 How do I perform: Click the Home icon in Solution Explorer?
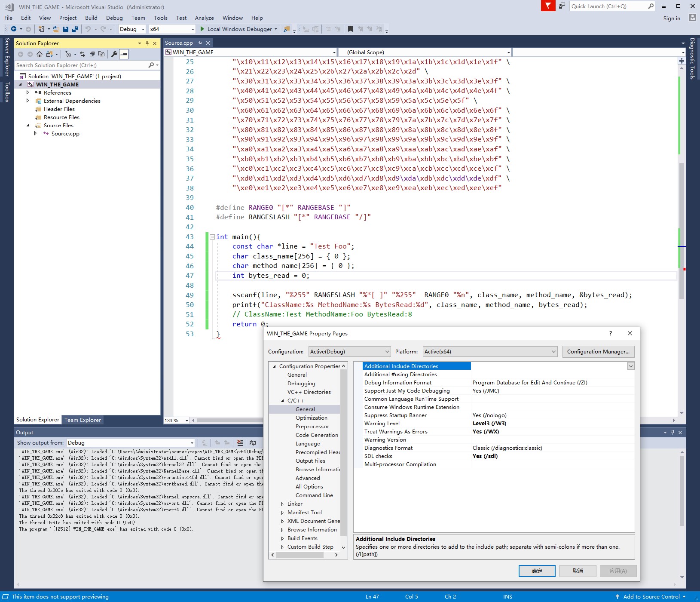40,54
